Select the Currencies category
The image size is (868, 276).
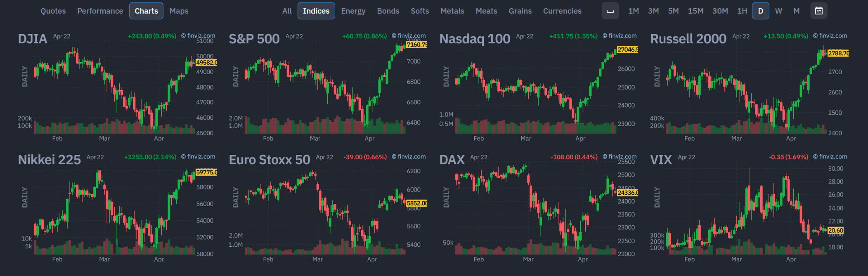point(562,11)
